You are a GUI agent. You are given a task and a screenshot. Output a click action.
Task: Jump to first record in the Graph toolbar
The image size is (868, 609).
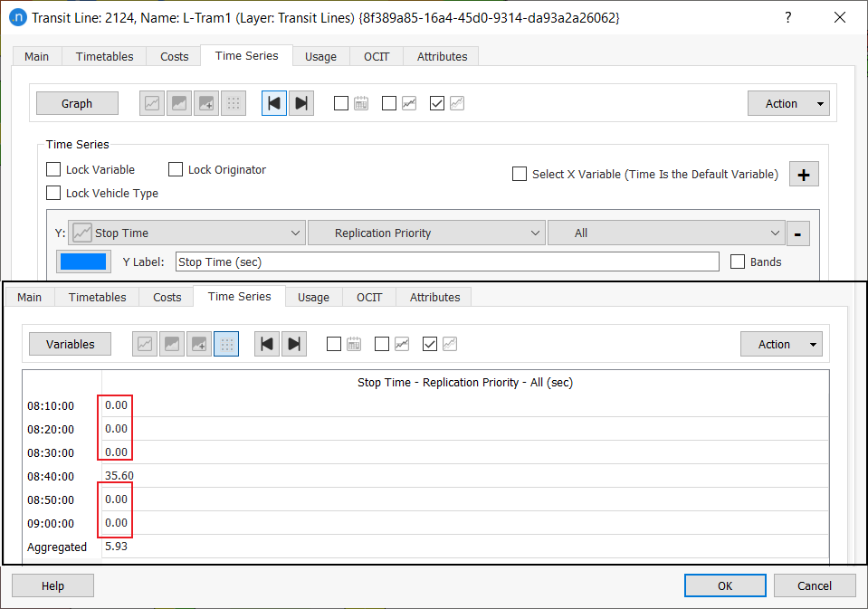coord(274,103)
